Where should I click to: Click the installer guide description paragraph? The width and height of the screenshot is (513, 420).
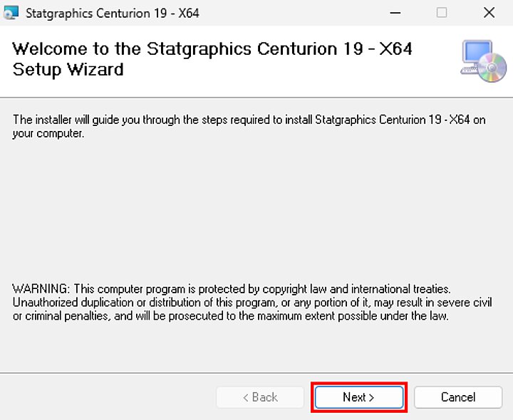pyautogui.click(x=249, y=126)
